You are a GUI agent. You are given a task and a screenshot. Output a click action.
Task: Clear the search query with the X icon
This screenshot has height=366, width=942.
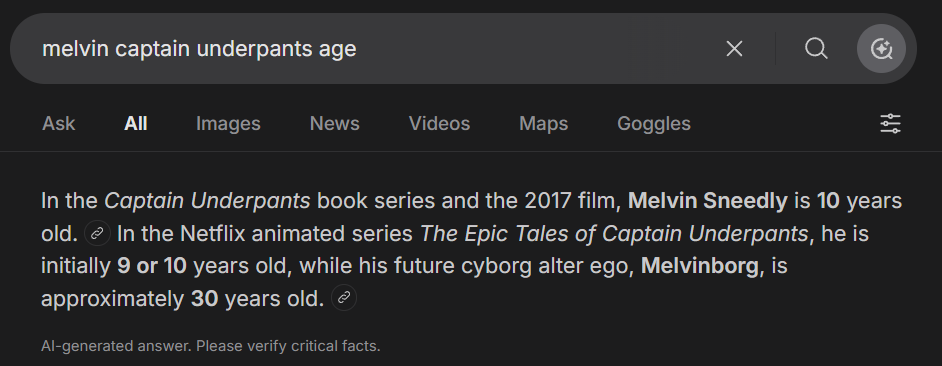734,49
